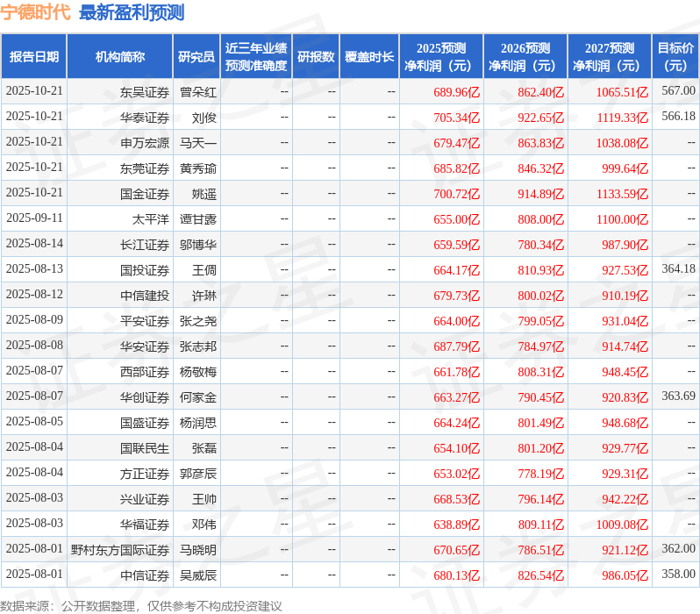The image size is (700, 614).
Task: Click the 目标价 column header
Action: point(676,56)
